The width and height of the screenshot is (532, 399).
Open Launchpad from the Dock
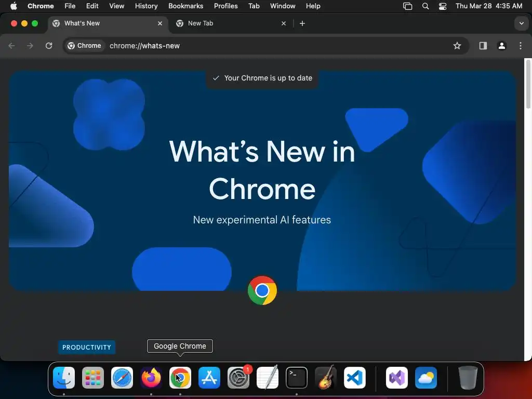pos(93,378)
